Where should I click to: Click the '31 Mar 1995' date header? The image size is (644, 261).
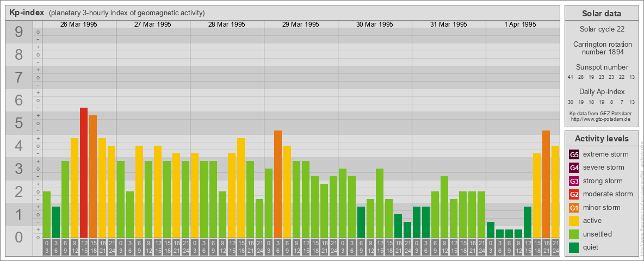click(x=449, y=24)
